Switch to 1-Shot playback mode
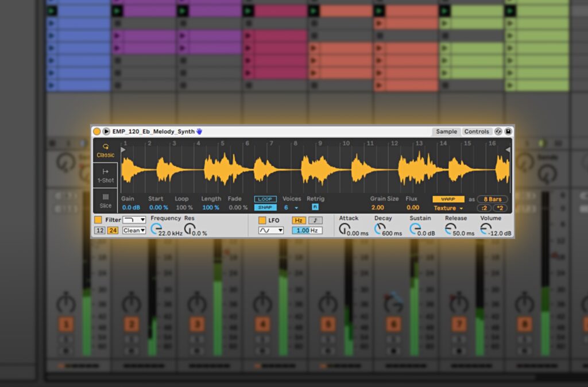Screen dimensions: 588x387 (x=105, y=176)
